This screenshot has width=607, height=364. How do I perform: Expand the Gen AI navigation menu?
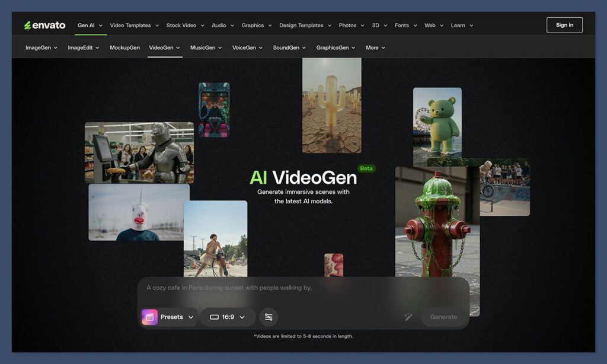pos(89,25)
